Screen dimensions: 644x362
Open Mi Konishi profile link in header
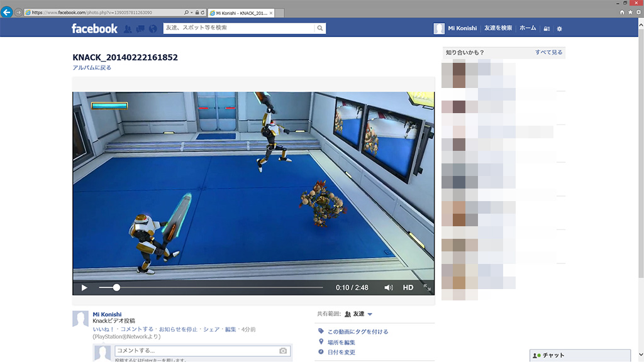pos(462,28)
